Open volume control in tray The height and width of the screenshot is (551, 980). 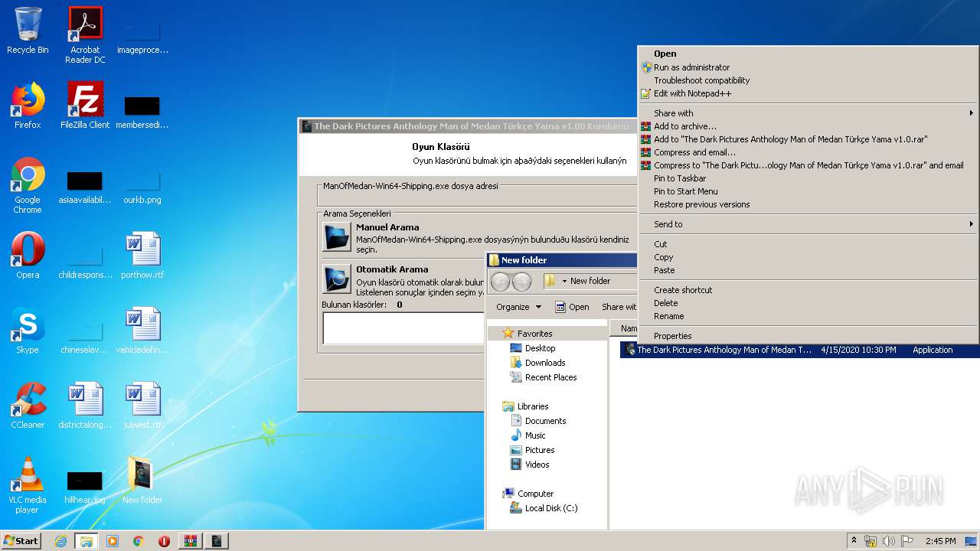[889, 541]
